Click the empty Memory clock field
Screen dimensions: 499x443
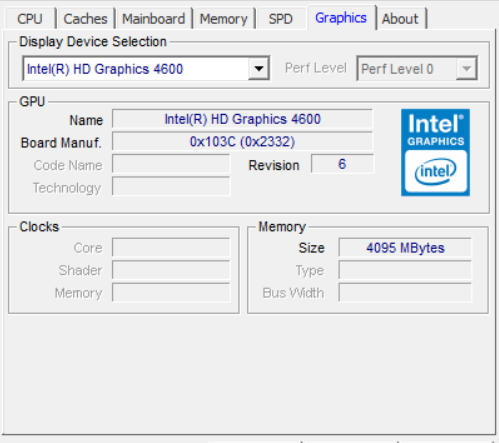pos(171,293)
